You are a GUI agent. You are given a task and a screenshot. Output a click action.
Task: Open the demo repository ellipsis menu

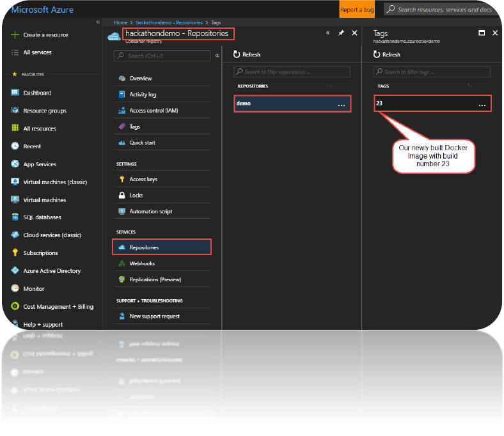[342, 105]
